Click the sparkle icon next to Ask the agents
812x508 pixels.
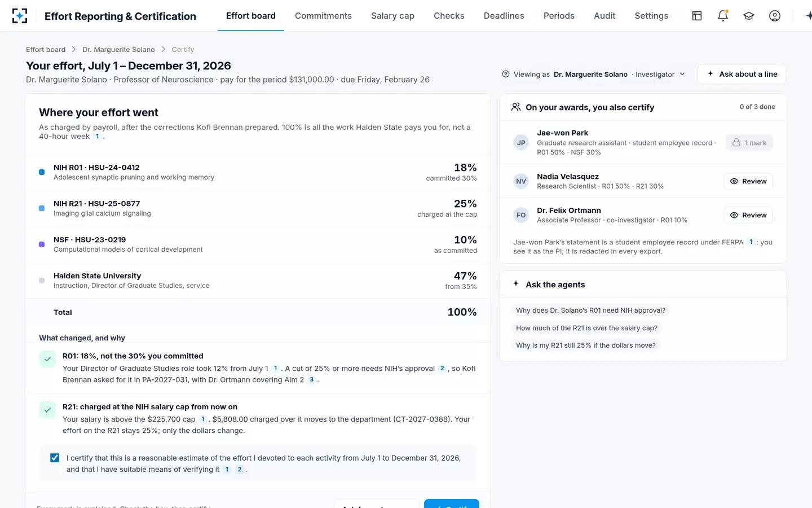(x=516, y=284)
